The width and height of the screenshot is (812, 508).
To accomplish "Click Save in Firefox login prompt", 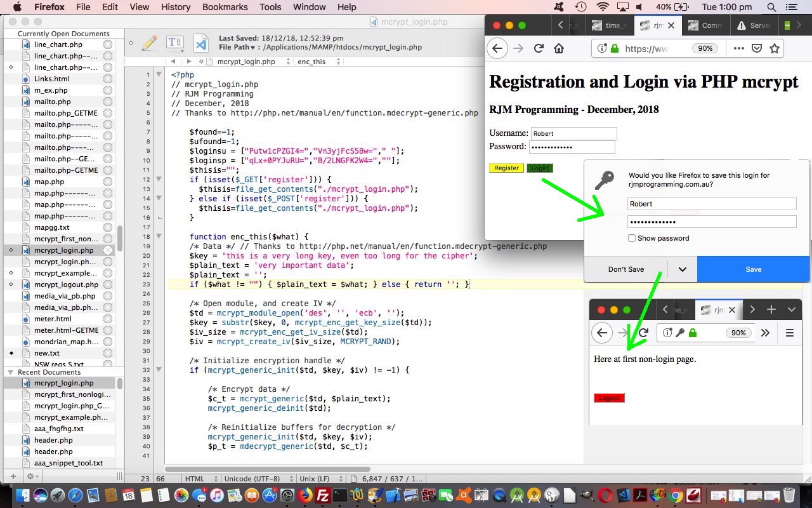I will coord(753,269).
